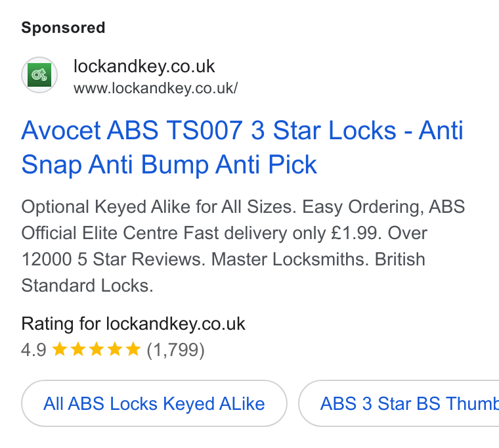Click the green lockandkey favicon icon

tap(39, 75)
